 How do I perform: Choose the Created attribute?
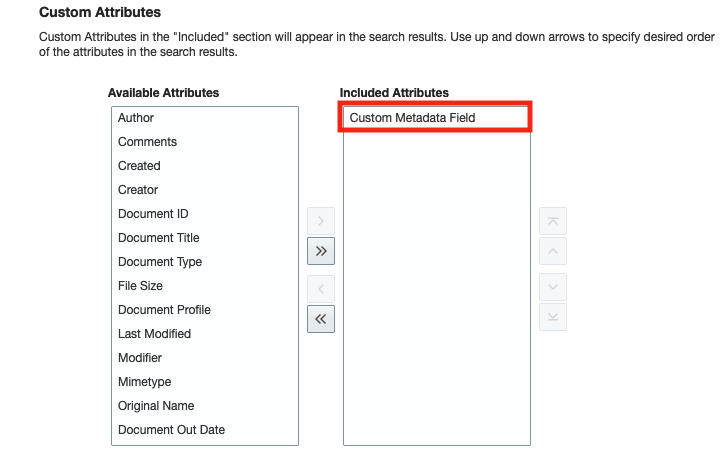[x=205, y=166]
